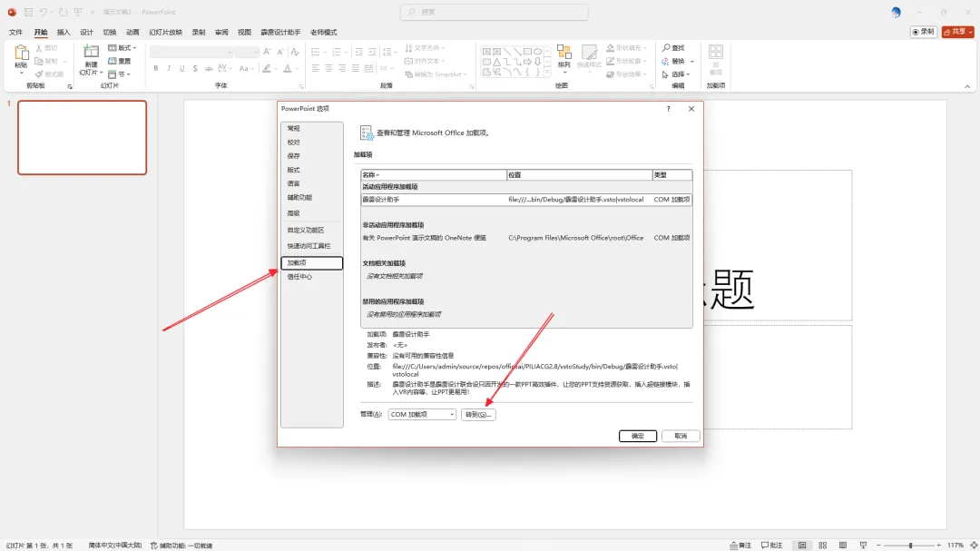980x551 pixels.
Task: Toggle Strikethrough formatting
Action: click(209, 68)
